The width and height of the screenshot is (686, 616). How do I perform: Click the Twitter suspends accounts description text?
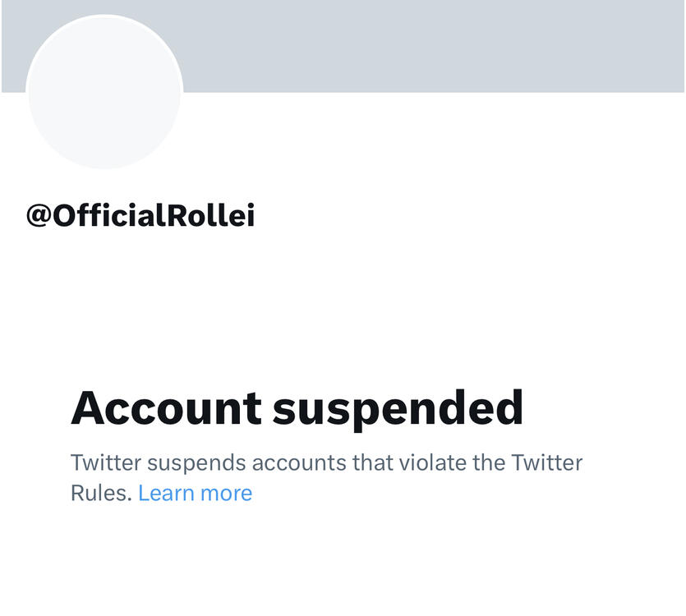pos(326,462)
